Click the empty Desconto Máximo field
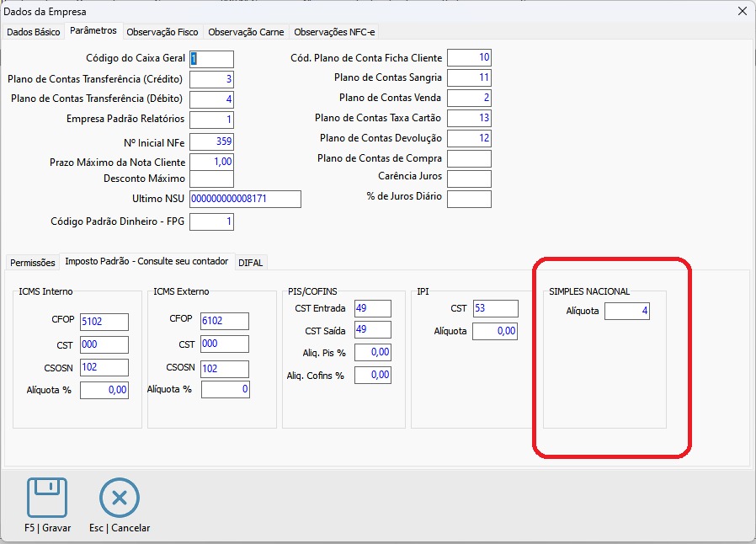This screenshot has height=544, width=756. 211,179
